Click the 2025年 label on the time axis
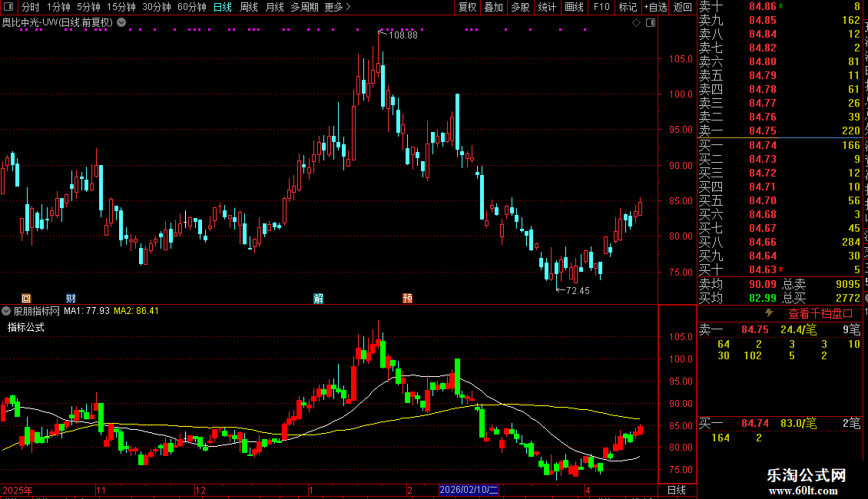Screen dimensions: 868x499 18,490
